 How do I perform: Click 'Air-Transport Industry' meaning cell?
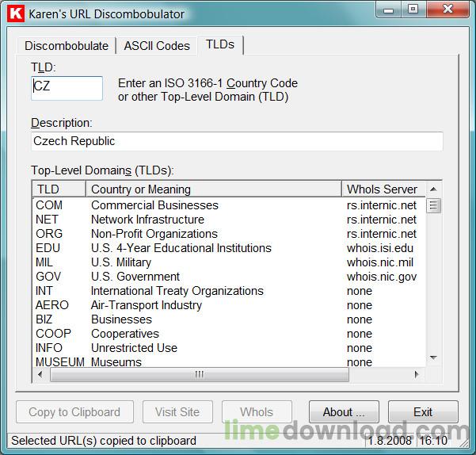point(147,305)
